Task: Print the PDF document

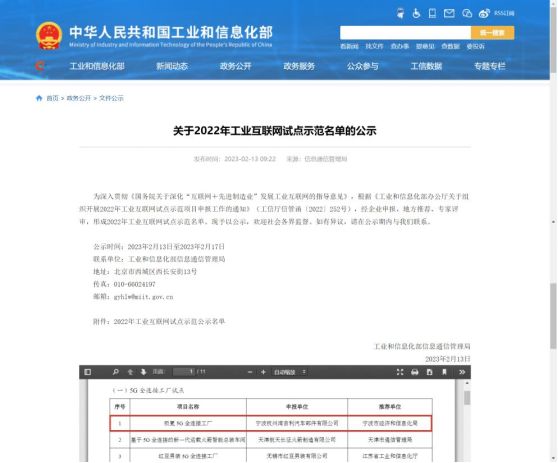Action: (415, 372)
